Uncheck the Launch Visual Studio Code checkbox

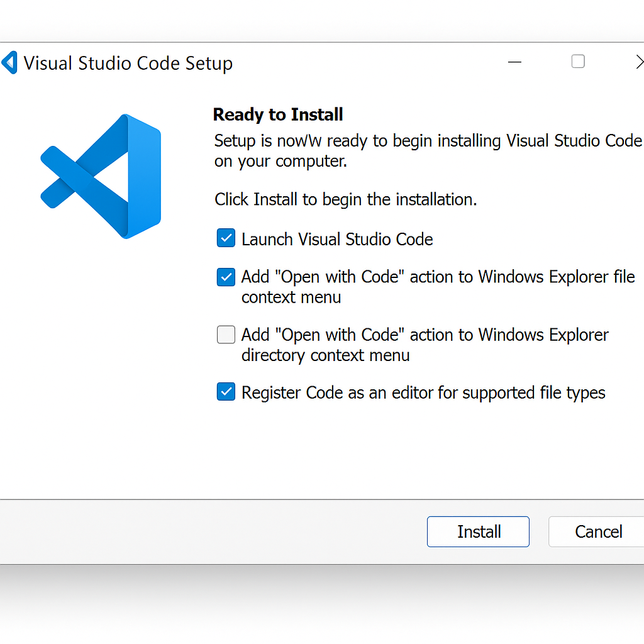point(226,238)
